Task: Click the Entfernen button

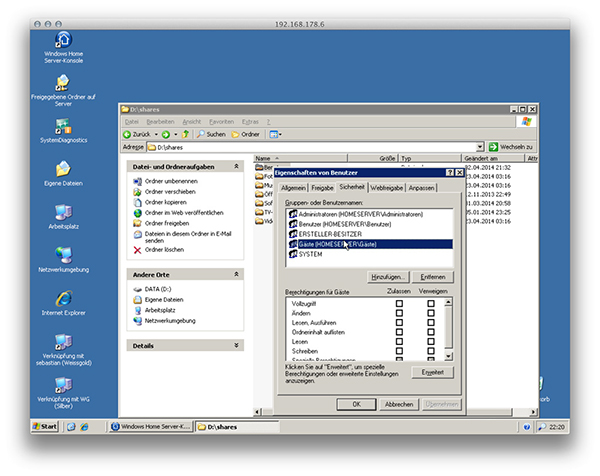Action: coord(432,277)
